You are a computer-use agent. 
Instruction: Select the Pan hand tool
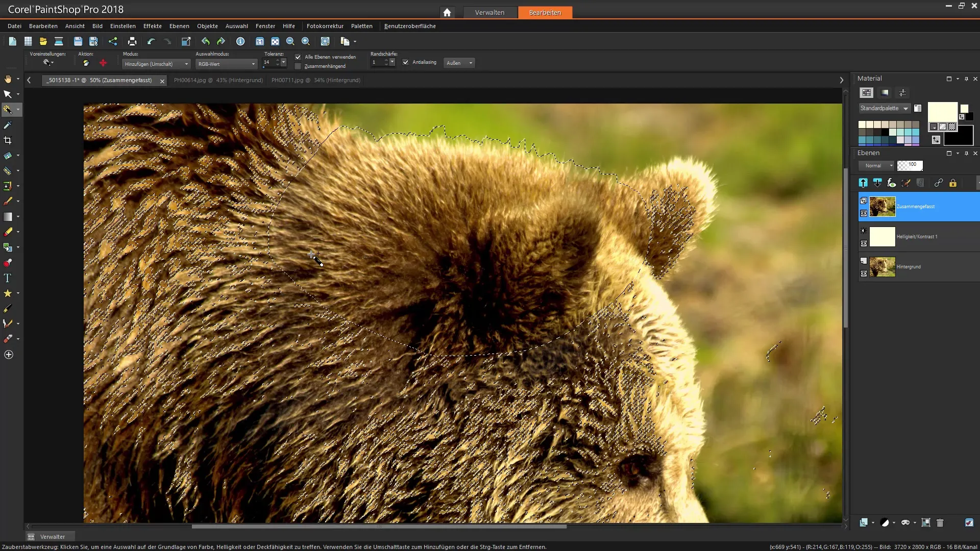[x=8, y=79]
